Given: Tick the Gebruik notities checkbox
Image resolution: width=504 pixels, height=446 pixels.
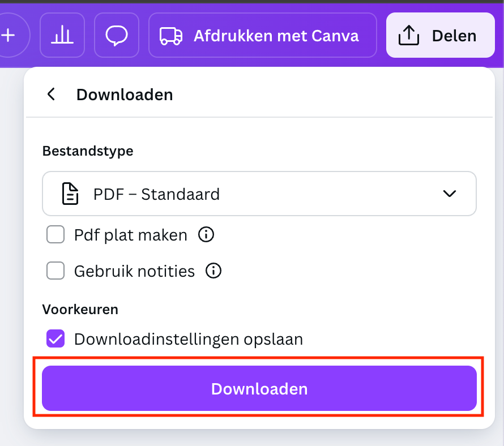Looking at the screenshot, I should pyautogui.click(x=55, y=271).
